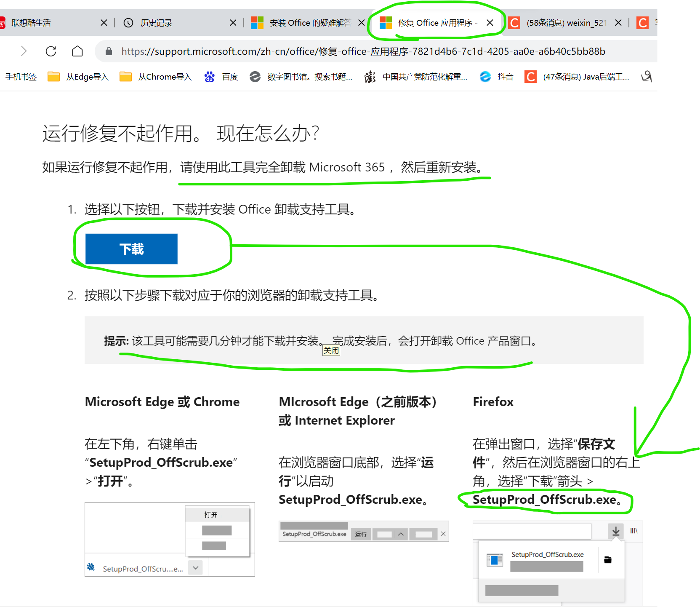Close the 修复 Office 应用程序 tab

click(490, 23)
